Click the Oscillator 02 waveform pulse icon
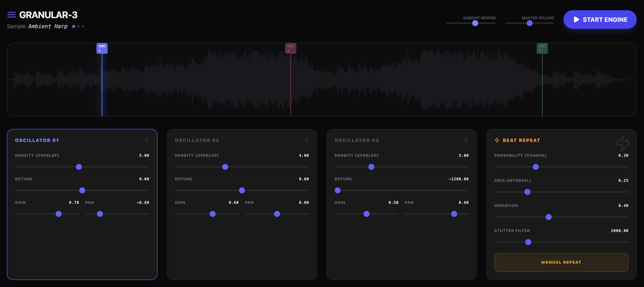This screenshot has height=287, width=644. 306,140
